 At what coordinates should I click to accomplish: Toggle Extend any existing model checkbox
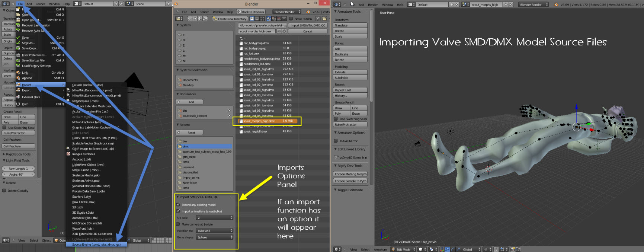point(178,205)
